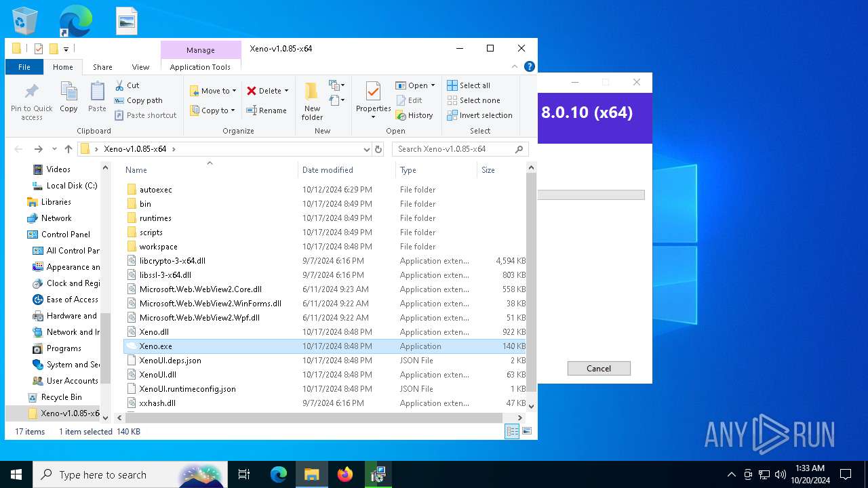The image size is (868, 488).
Task: Switch to Large icons view layout
Action: (527, 431)
